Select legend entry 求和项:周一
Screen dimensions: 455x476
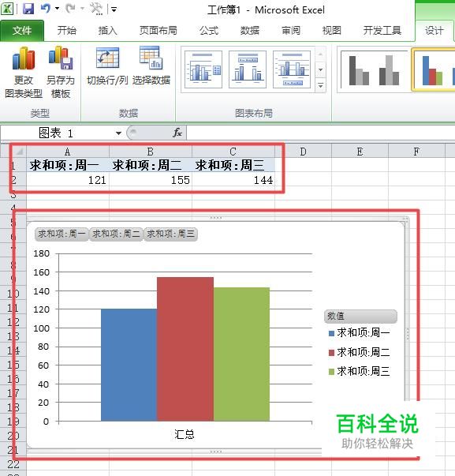[360, 333]
